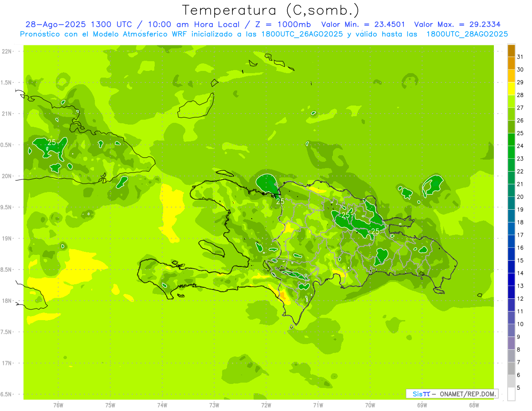Click the '15' value on the color legend
This screenshot has width=532, height=411.
(520, 261)
